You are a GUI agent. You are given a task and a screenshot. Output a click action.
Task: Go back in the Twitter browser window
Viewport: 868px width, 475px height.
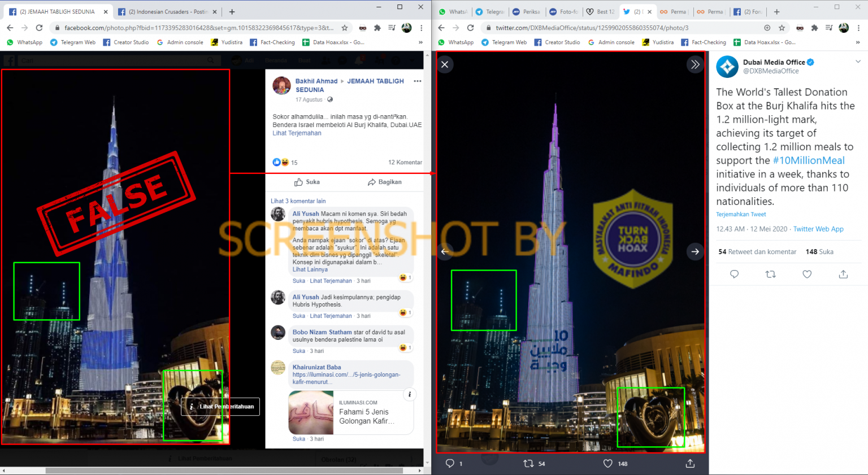pos(441,28)
